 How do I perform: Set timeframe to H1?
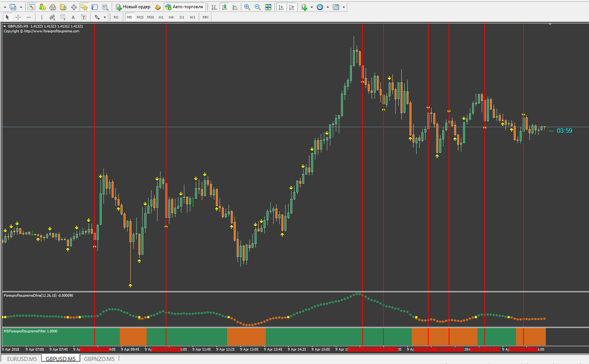tap(161, 17)
